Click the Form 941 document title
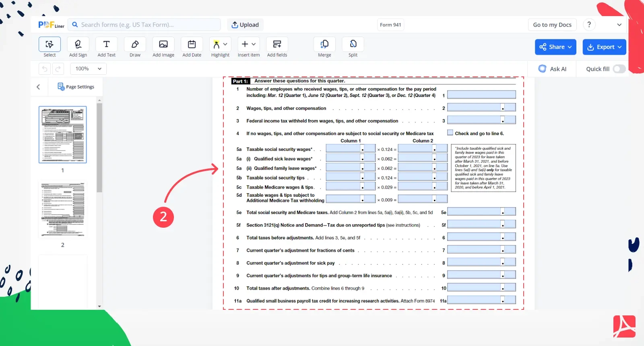Image resolution: width=644 pixels, height=346 pixels. (x=390, y=25)
